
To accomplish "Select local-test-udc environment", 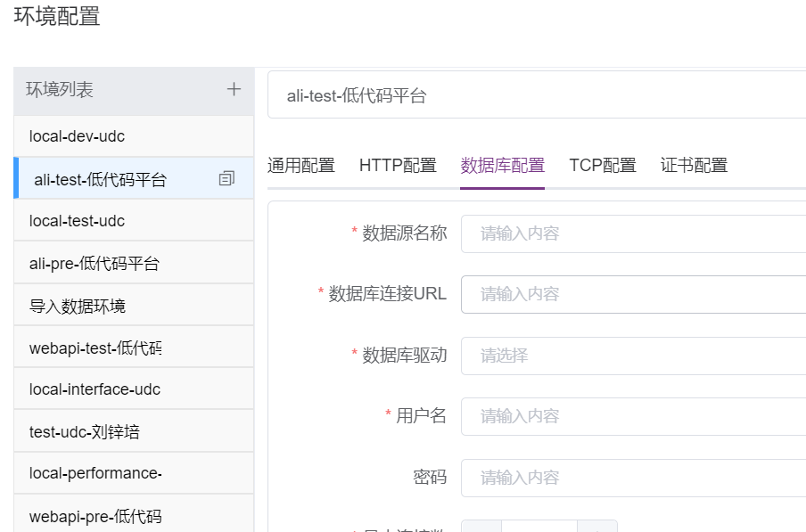I will click(77, 221).
